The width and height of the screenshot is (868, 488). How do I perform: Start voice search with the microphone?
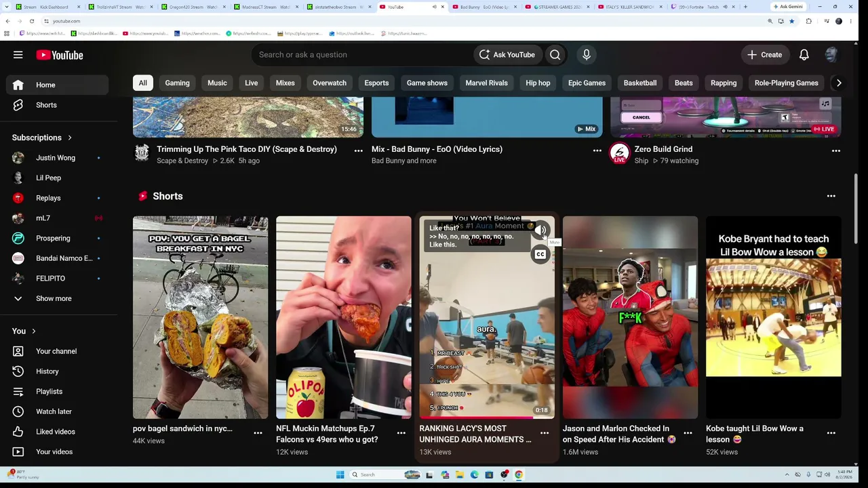coord(587,55)
